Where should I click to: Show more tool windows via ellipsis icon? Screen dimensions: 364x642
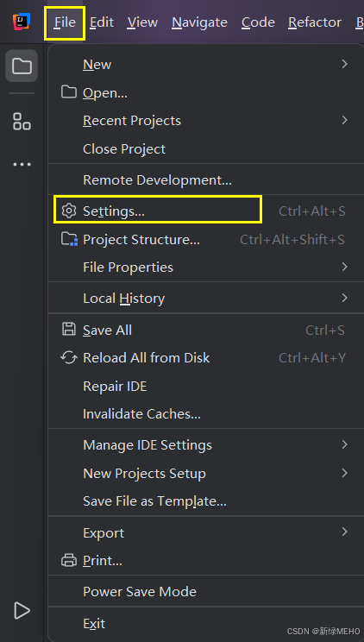[22, 165]
